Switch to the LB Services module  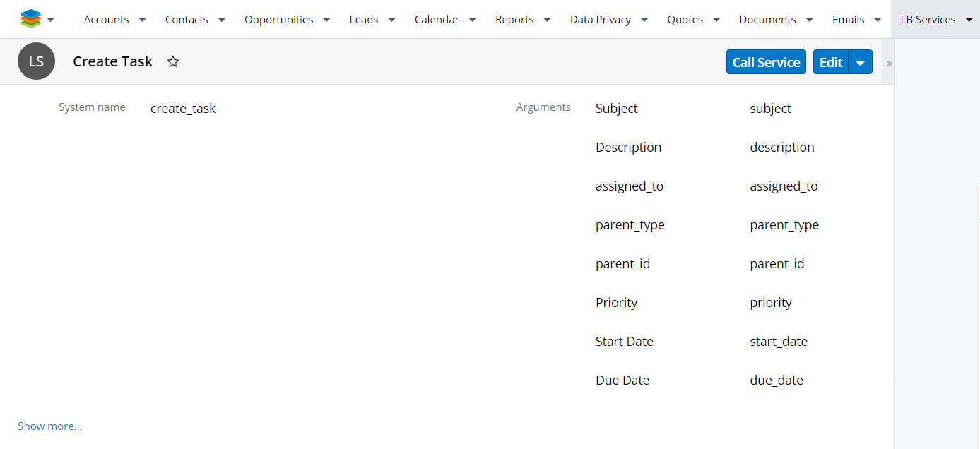(x=928, y=19)
